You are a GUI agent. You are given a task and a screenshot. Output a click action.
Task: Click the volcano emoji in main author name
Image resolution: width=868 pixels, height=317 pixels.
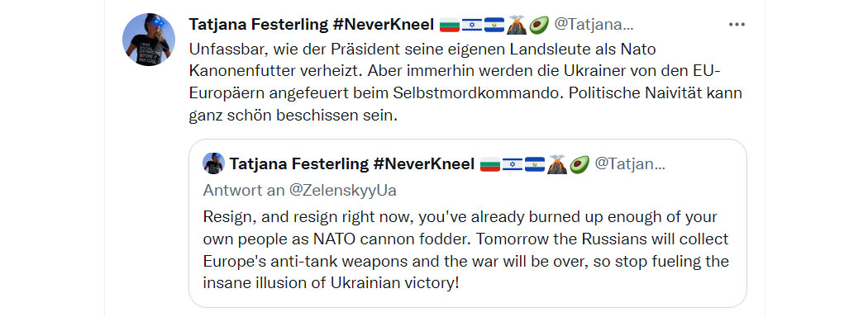tap(516, 25)
